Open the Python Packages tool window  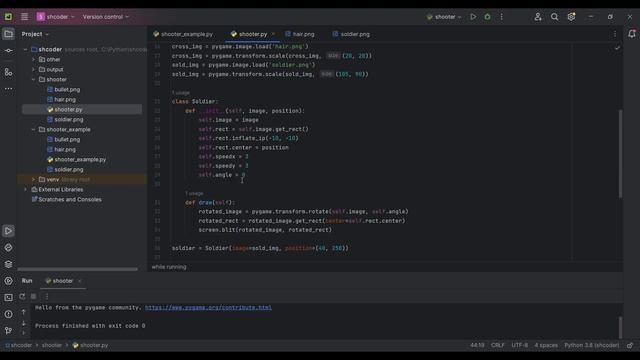[8, 248]
